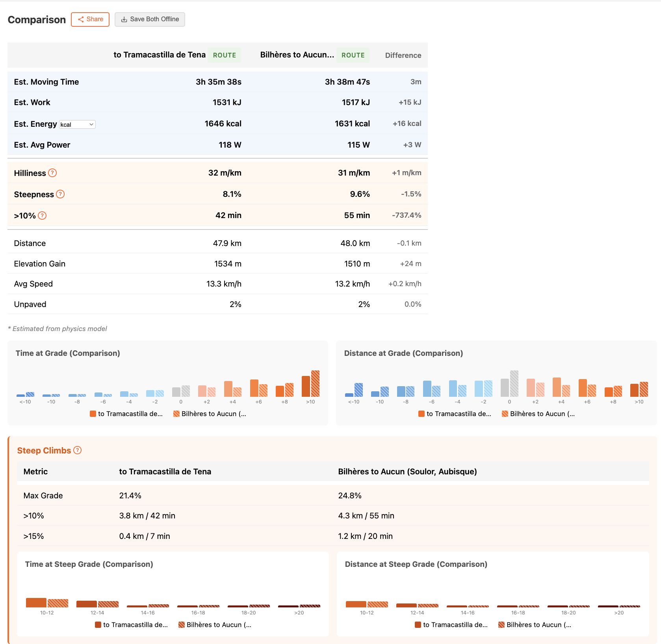Click the download icon in Save Both Offline
The height and width of the screenshot is (644, 661).
coord(124,19)
